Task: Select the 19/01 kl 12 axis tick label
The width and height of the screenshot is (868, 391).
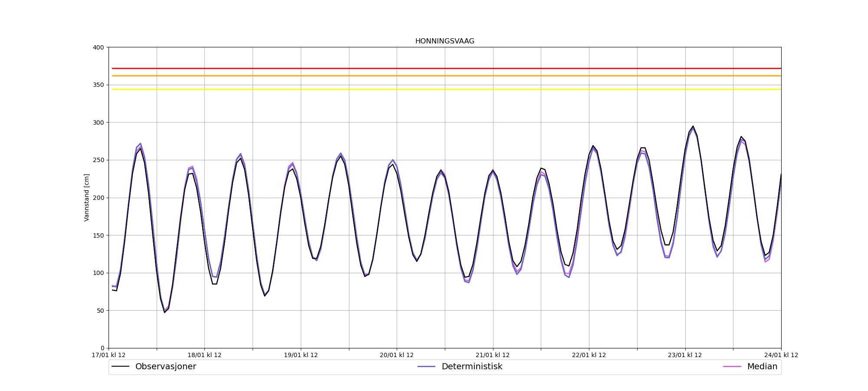Action: click(x=301, y=355)
